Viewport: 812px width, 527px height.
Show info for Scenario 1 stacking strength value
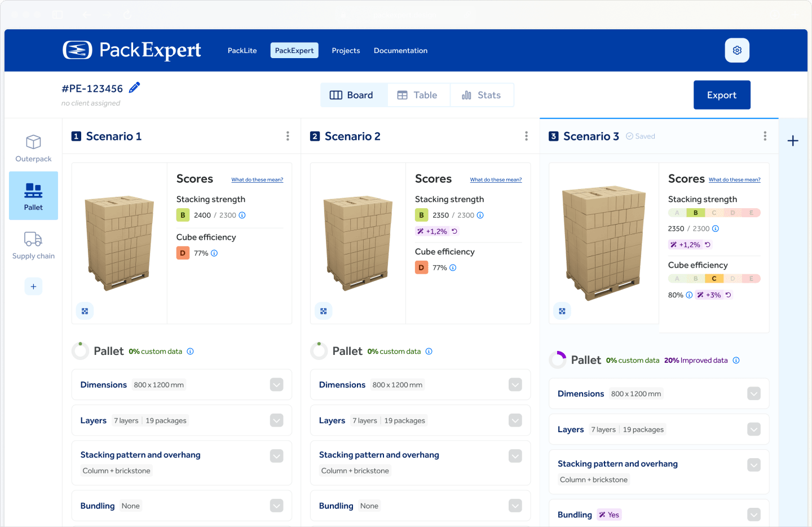(x=242, y=215)
